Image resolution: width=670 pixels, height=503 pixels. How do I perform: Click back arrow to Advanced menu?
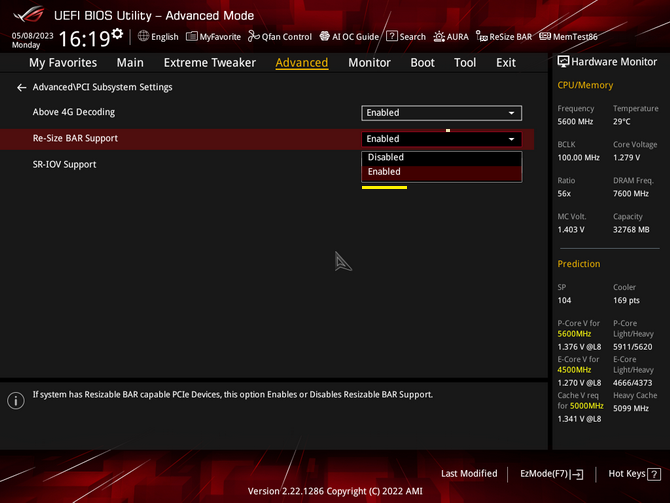[x=21, y=88]
